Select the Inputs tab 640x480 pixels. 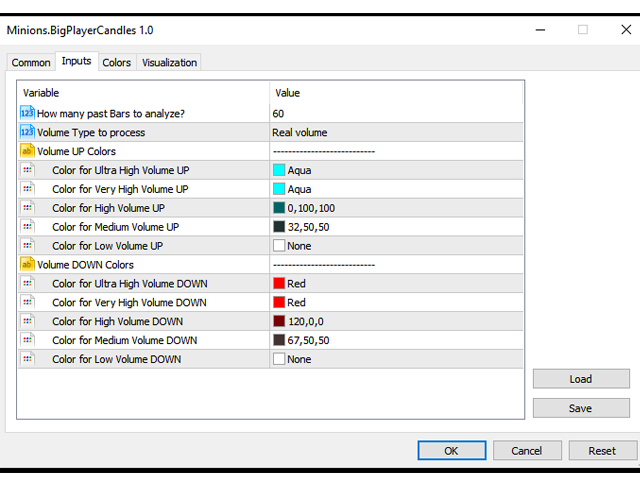[x=76, y=61]
